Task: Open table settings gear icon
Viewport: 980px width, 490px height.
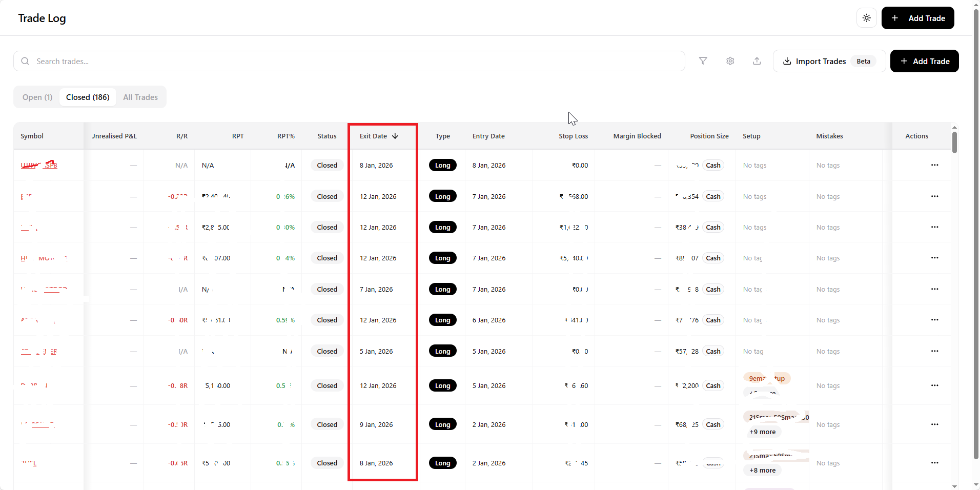Action: 730,61
